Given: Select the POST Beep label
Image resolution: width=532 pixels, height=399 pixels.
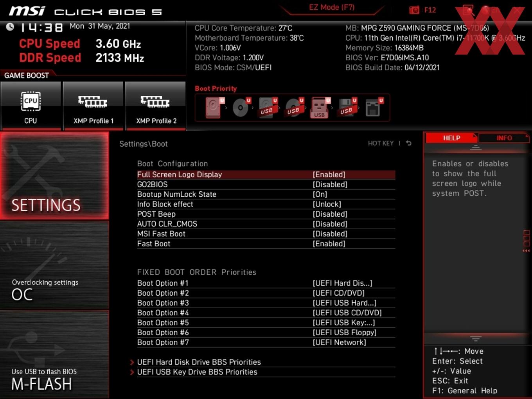Looking at the screenshot, I should coord(156,214).
